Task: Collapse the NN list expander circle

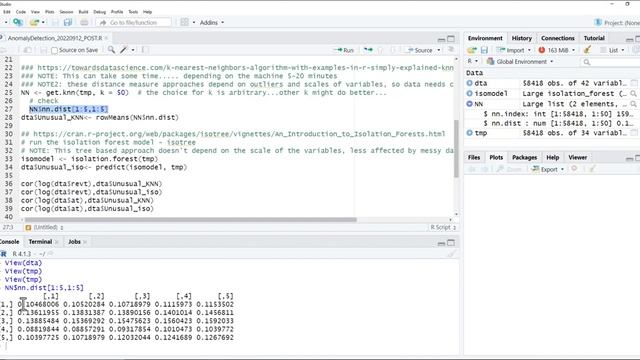Action: (469, 104)
